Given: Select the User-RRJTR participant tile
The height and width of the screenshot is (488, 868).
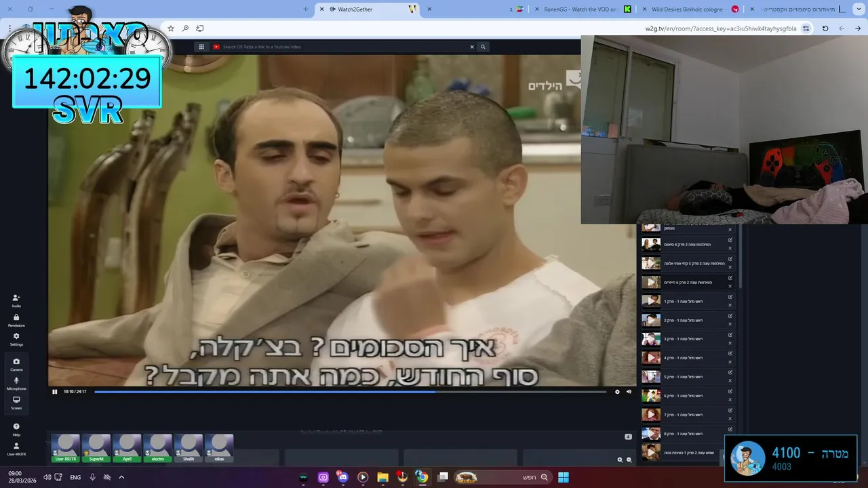Looking at the screenshot, I should coord(65,449).
